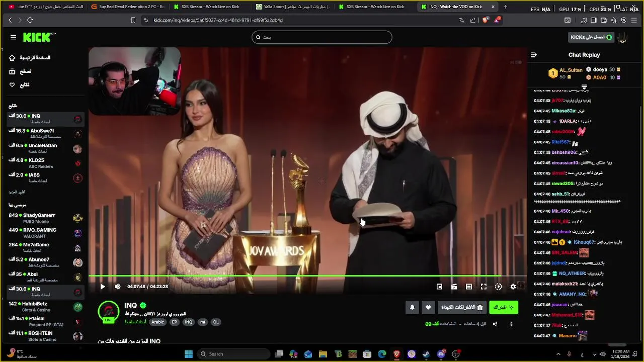Open the Kick hamburger sidebar menu

[x=13, y=37]
